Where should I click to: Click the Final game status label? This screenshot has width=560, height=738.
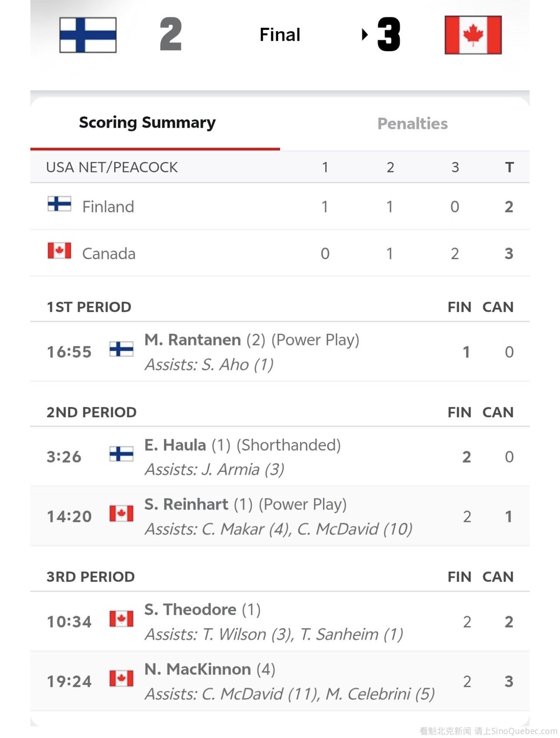point(280,35)
